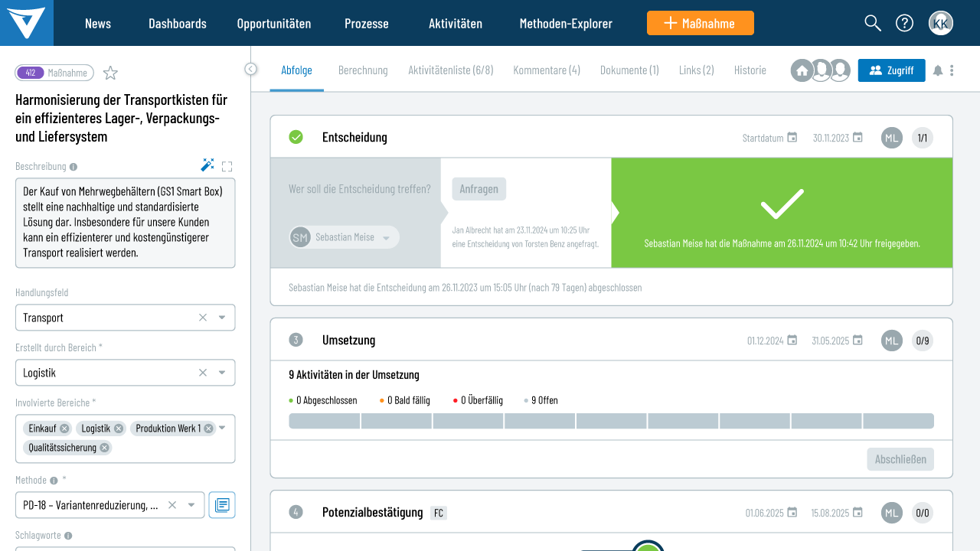Switch to the Berechnung tab
Viewport: 980px width, 551px height.
click(x=363, y=70)
